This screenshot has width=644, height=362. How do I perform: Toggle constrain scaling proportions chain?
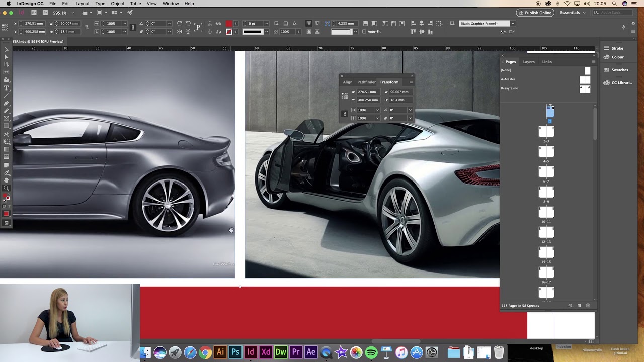(x=133, y=27)
